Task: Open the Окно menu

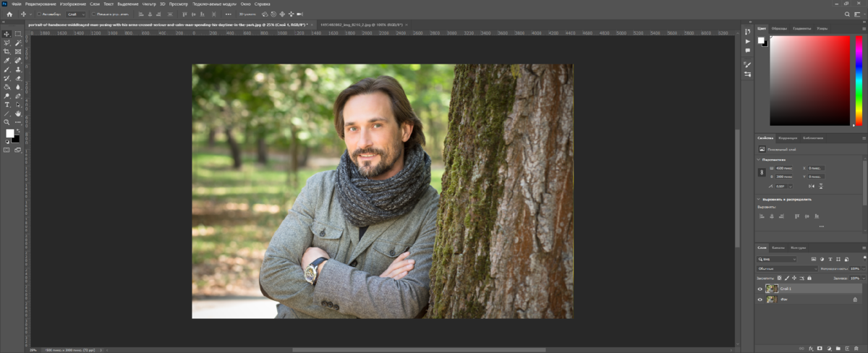Action: coord(246,4)
